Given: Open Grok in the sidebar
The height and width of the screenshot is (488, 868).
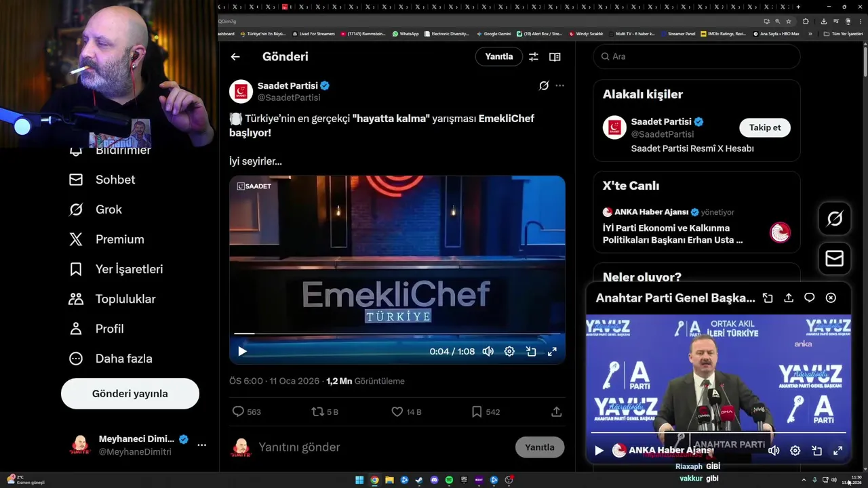Looking at the screenshot, I should coord(96,209).
